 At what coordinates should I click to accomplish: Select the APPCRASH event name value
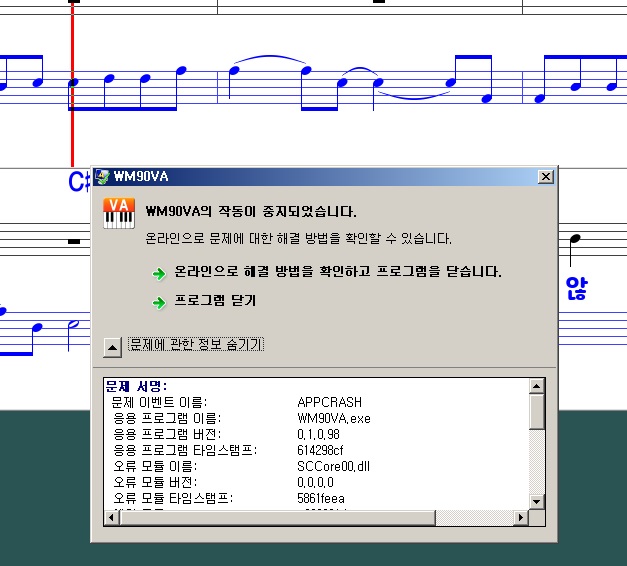pos(329,402)
